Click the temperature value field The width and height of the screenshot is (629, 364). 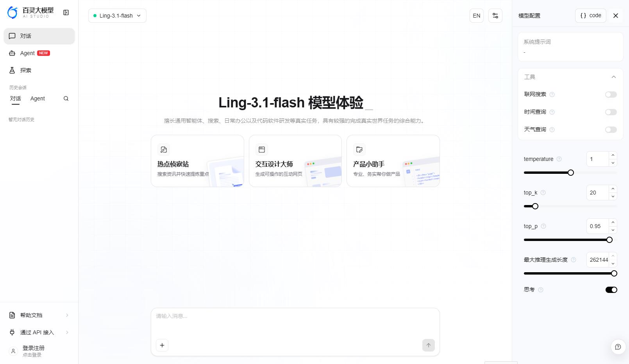pos(598,159)
